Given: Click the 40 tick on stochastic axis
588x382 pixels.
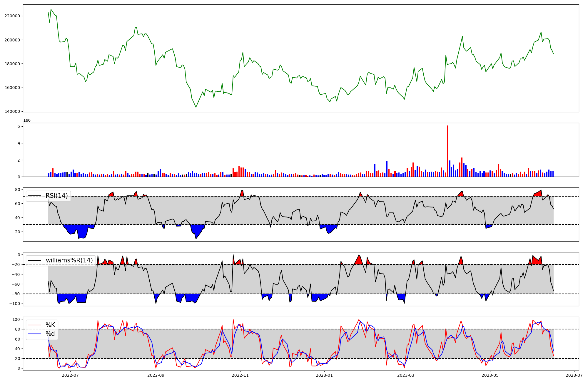Looking at the screenshot, I should tap(17, 349).
